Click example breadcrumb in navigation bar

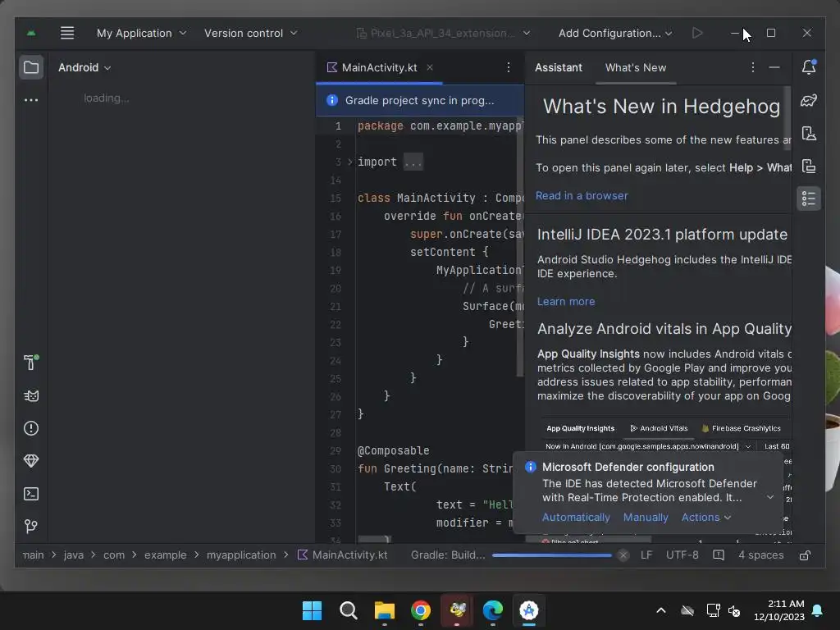click(165, 555)
